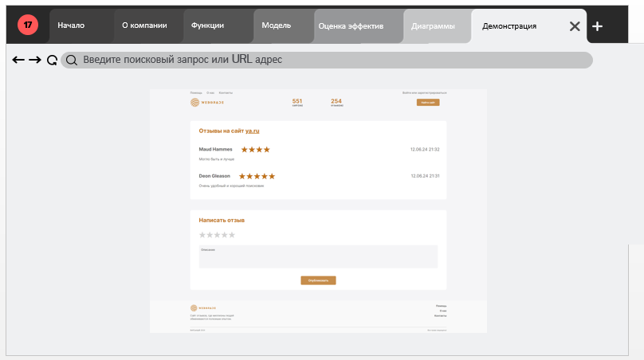Open a new tab with the plus icon
Image resolution: width=644 pixels, height=360 pixels.
click(x=598, y=26)
